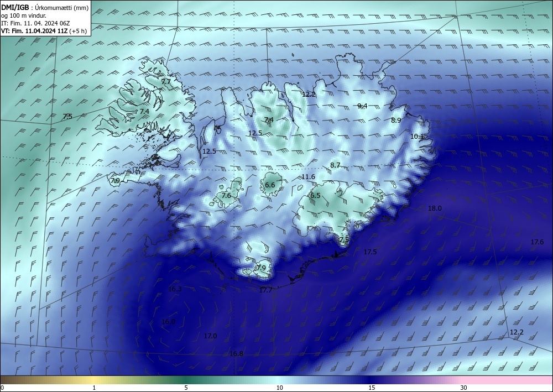
Task: Click color scale tick label 5
Action: coord(186,388)
